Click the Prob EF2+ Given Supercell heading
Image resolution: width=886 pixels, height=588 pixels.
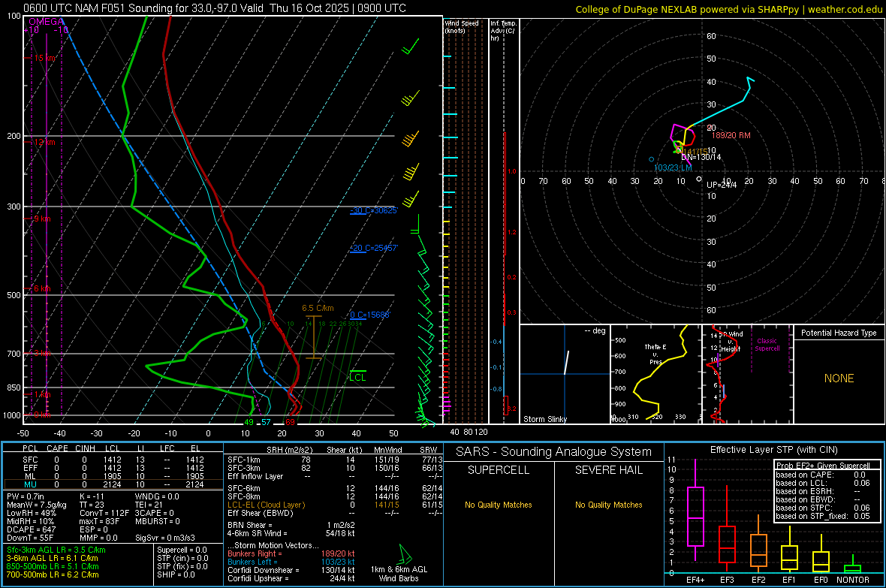pos(823,466)
